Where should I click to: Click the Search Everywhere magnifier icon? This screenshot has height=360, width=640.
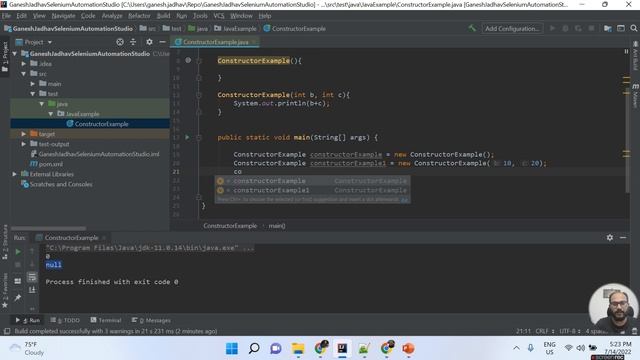[x=633, y=28]
